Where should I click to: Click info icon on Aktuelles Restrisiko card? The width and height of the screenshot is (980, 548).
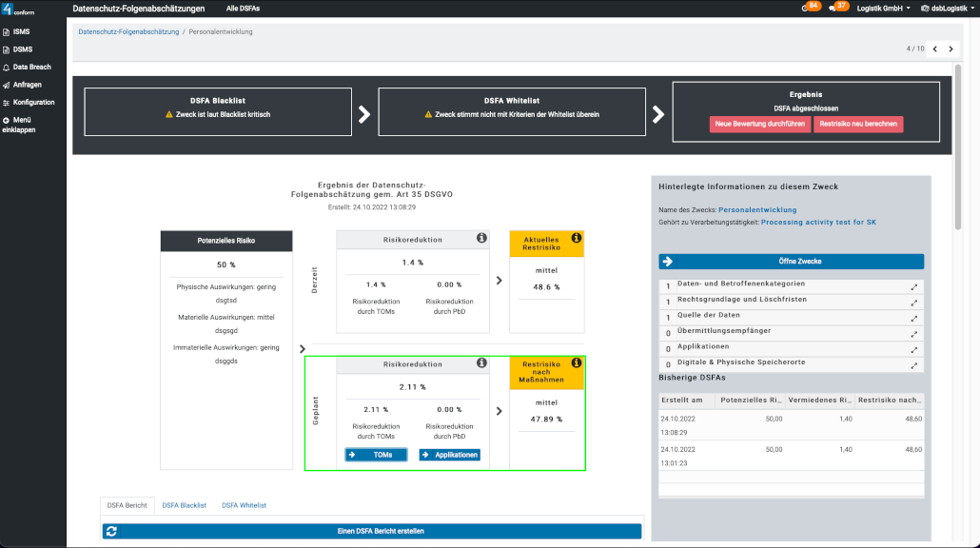pyautogui.click(x=577, y=238)
